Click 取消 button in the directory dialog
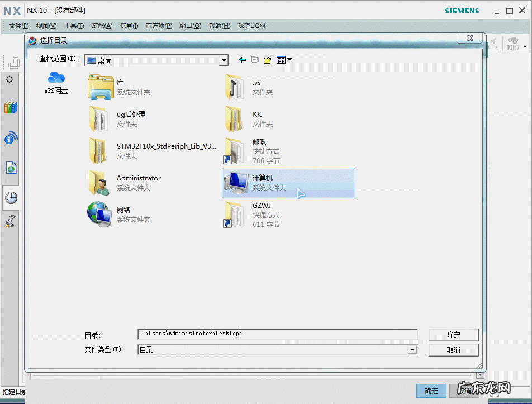This screenshot has height=404, width=532. point(453,350)
